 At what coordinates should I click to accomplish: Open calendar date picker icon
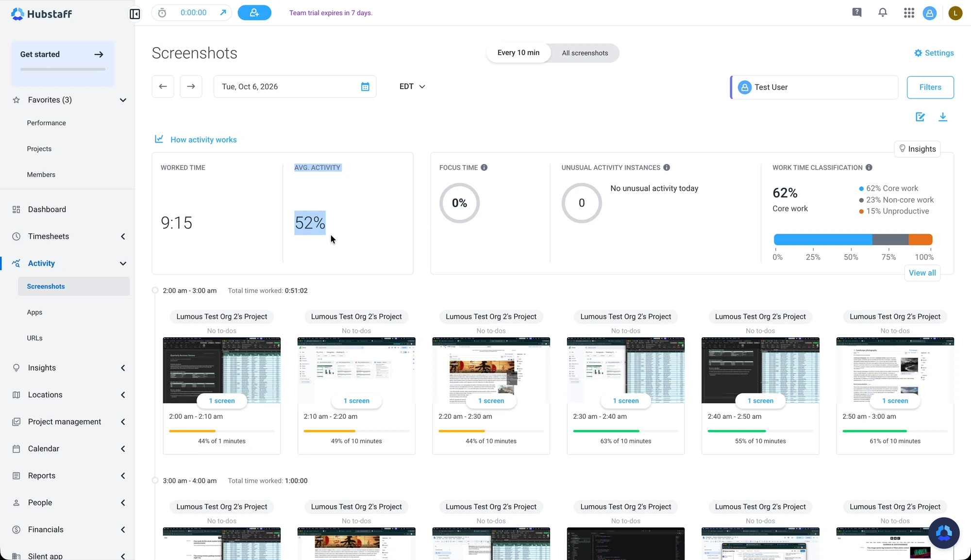(x=365, y=87)
